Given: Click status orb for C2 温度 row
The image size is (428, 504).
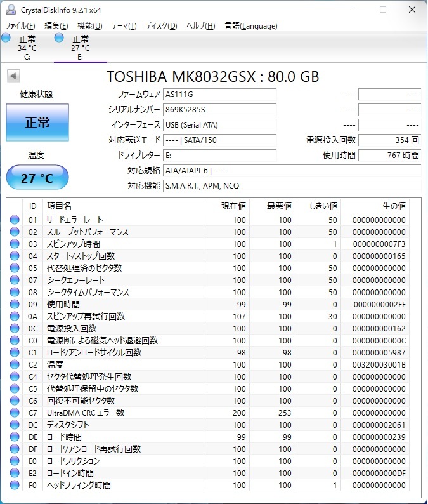Looking at the screenshot, I should 15,364.
